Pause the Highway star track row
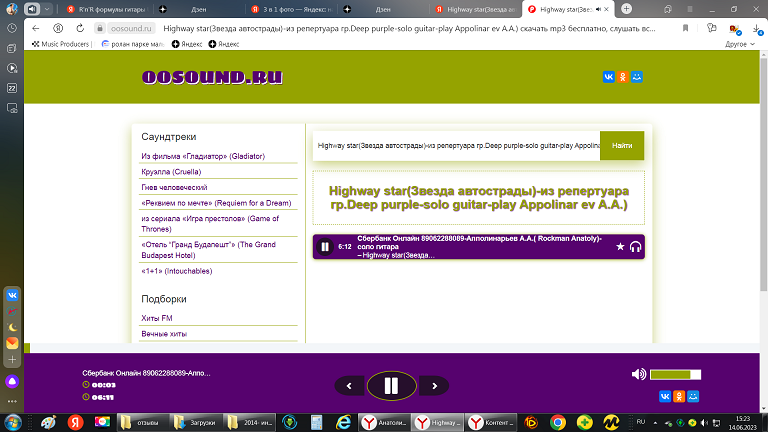The image size is (768, 432). tap(325, 247)
